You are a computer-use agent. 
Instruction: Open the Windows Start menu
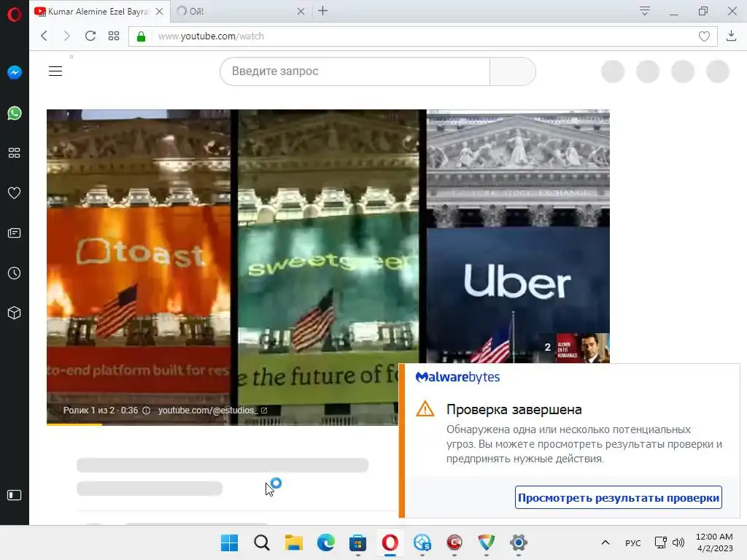[229, 542]
